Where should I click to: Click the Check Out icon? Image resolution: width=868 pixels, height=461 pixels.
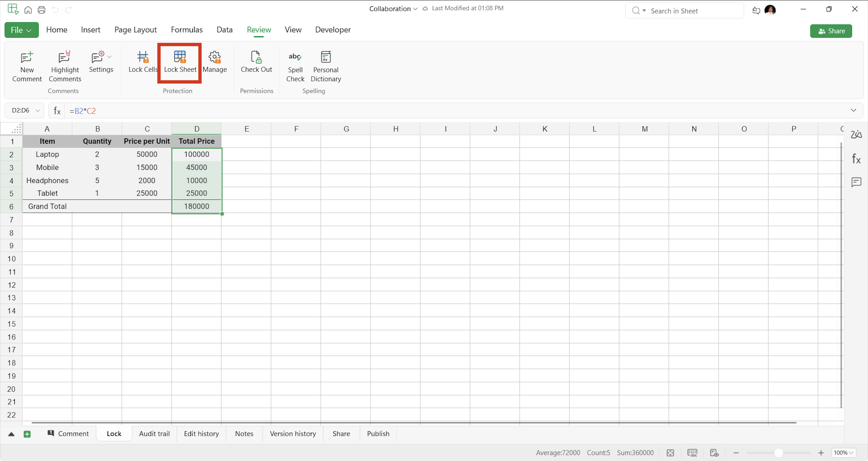[x=256, y=57]
